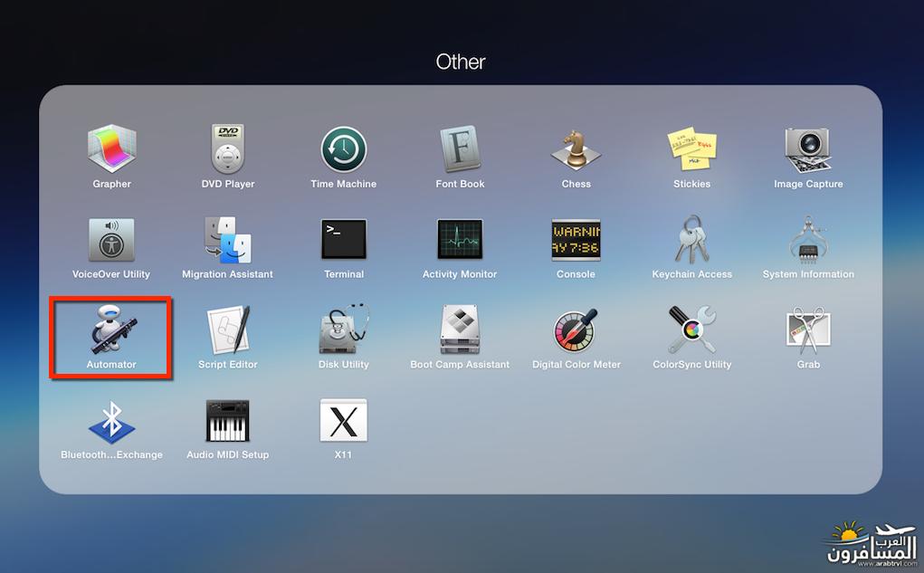Launch Activity Monitor
The width and height of the screenshot is (924, 573).
tap(460, 239)
